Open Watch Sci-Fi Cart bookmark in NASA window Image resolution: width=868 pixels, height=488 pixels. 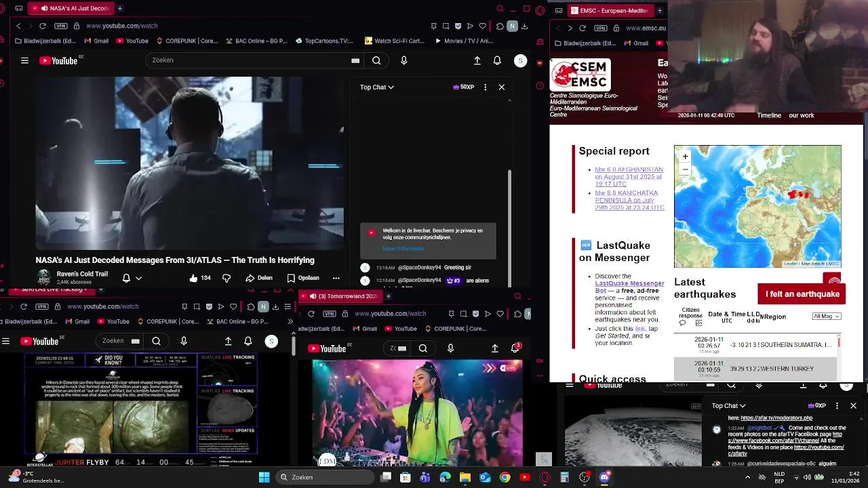tap(394, 41)
